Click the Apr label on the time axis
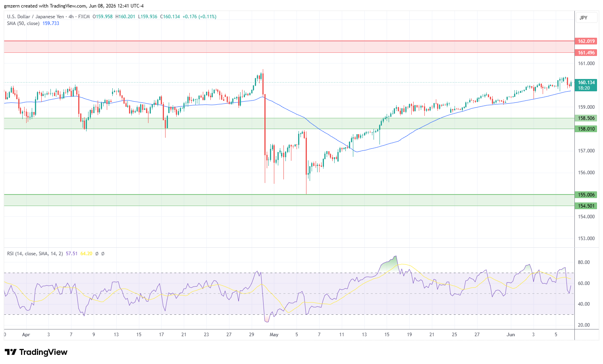Viewport: 603px width, 364px height. pos(26,335)
